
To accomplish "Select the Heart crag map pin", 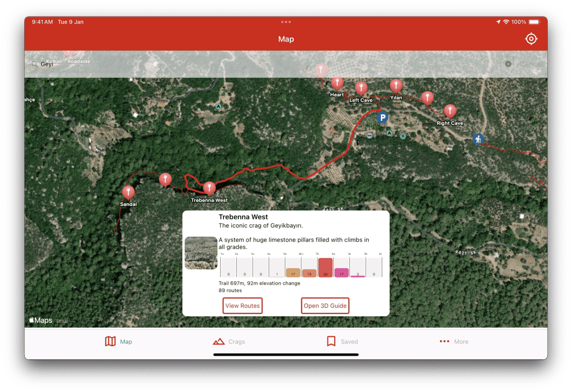I will coord(337,84).
